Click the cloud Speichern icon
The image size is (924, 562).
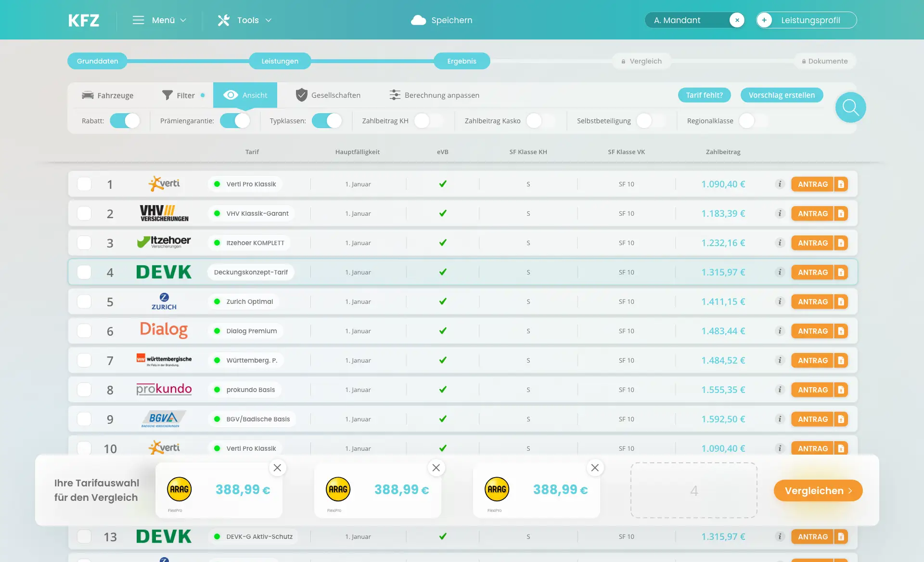[x=418, y=20]
